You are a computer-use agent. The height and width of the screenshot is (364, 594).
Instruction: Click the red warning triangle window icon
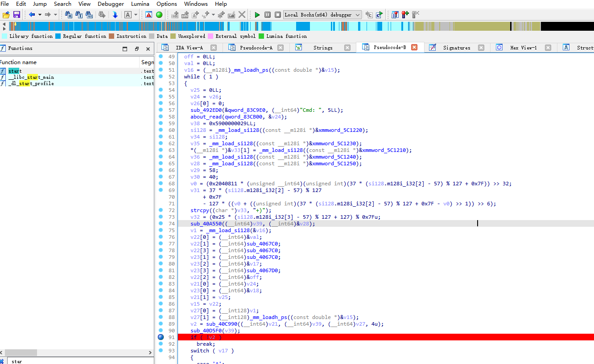148,15
